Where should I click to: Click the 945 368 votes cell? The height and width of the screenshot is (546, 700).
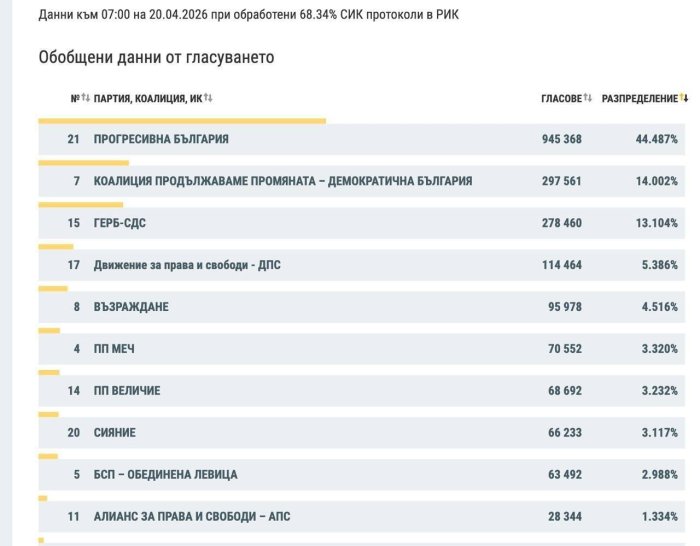click(x=561, y=139)
